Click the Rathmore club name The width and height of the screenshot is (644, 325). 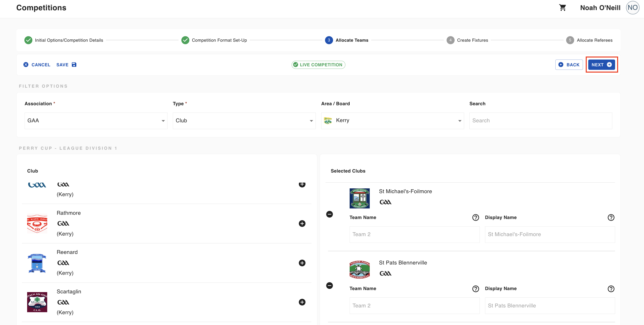point(69,213)
